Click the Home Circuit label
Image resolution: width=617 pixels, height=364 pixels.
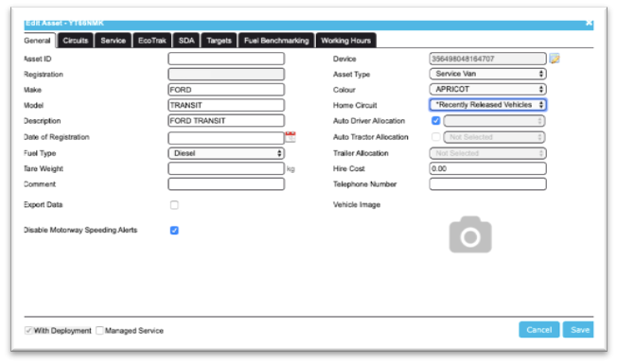[355, 105]
